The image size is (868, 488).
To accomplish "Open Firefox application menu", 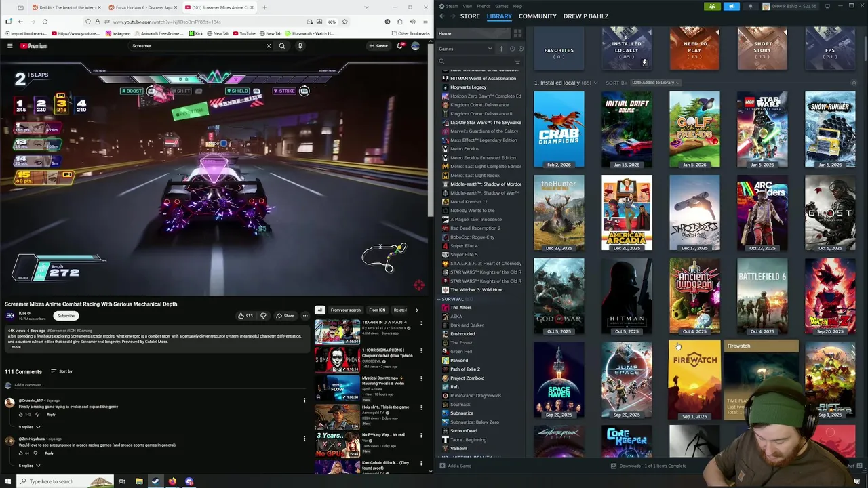I will coord(425,22).
